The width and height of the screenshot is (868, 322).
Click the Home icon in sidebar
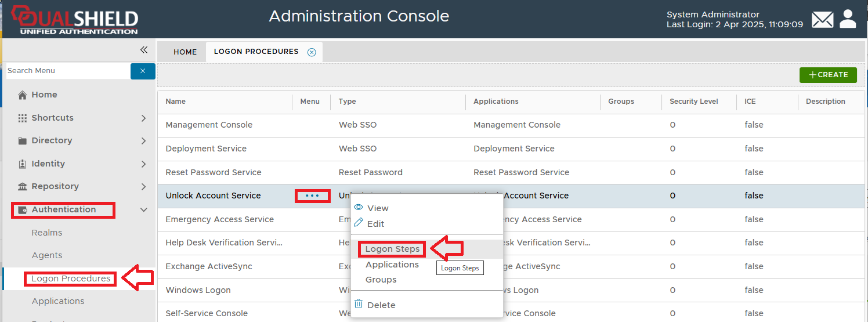click(23, 95)
